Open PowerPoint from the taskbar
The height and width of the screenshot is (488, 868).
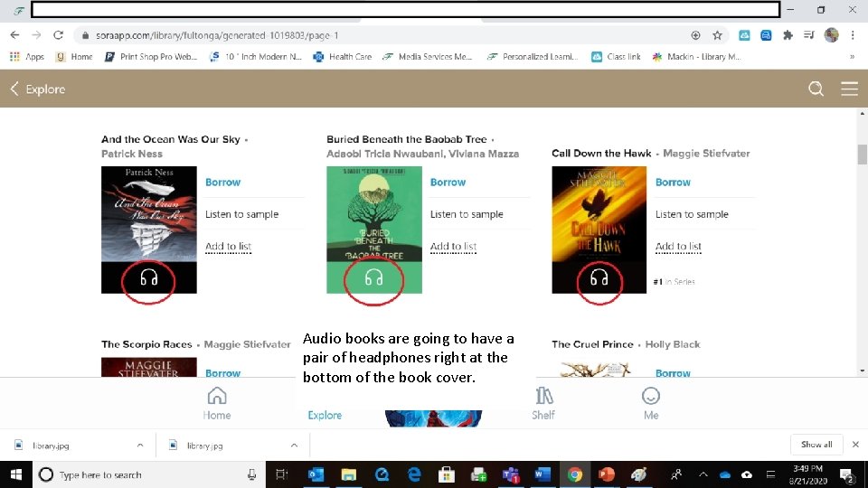pos(607,474)
